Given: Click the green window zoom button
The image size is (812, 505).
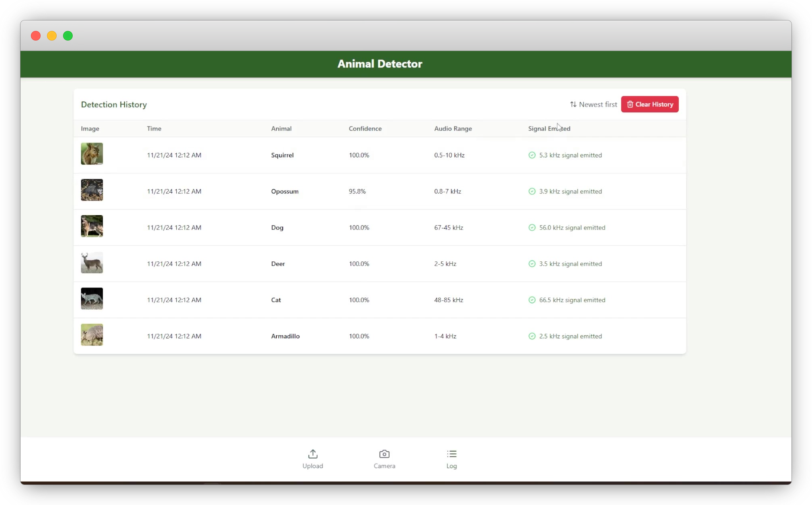Looking at the screenshot, I should pos(68,36).
